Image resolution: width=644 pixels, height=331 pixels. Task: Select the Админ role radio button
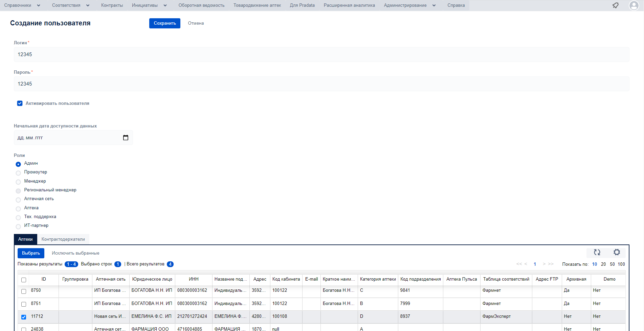(x=18, y=164)
